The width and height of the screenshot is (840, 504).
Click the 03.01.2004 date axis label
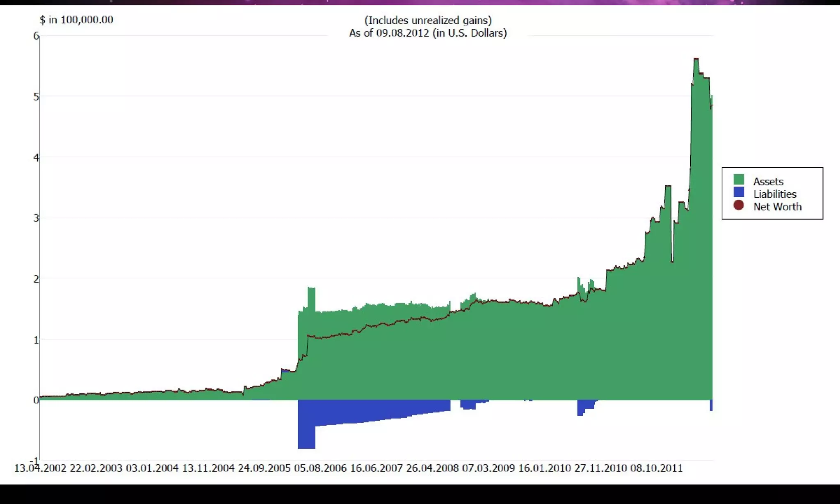pyautogui.click(x=152, y=468)
